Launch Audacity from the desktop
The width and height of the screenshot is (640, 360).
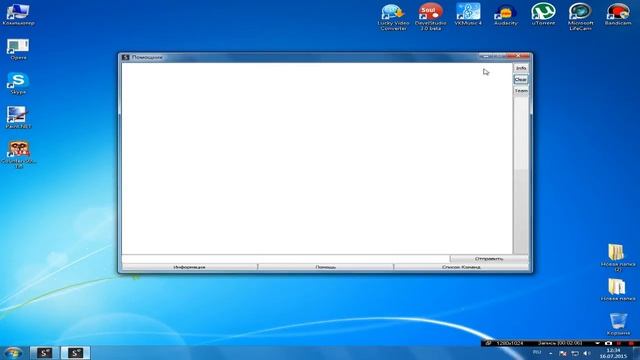[506, 15]
